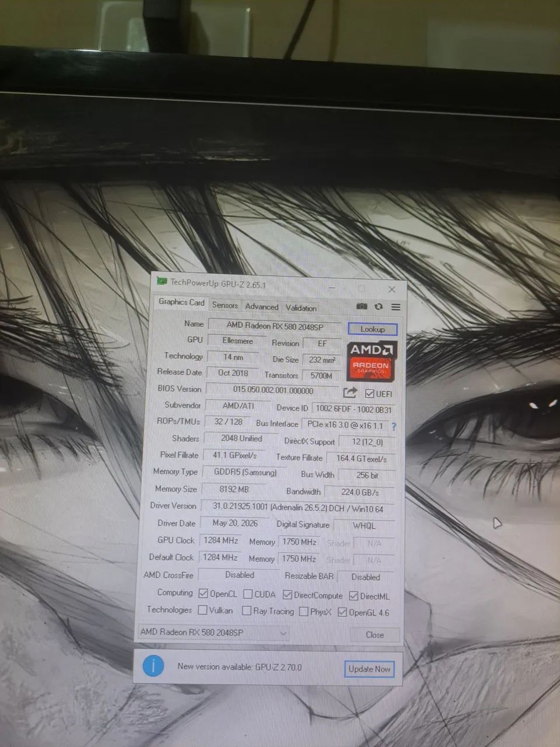Click the Pixel Fillrate value 41.1 GPixel/s
560x747 pixels.
point(235,455)
